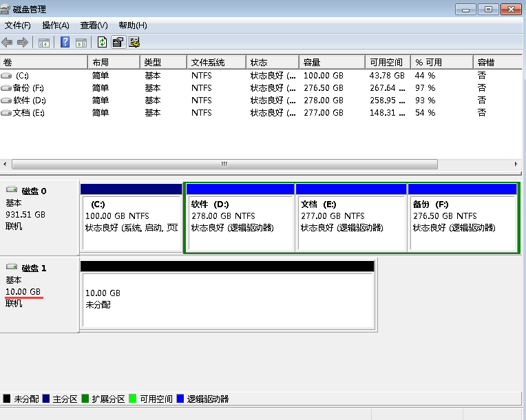Sort by the 文件系统 column header
This screenshot has width=526, height=420.
tap(216, 63)
